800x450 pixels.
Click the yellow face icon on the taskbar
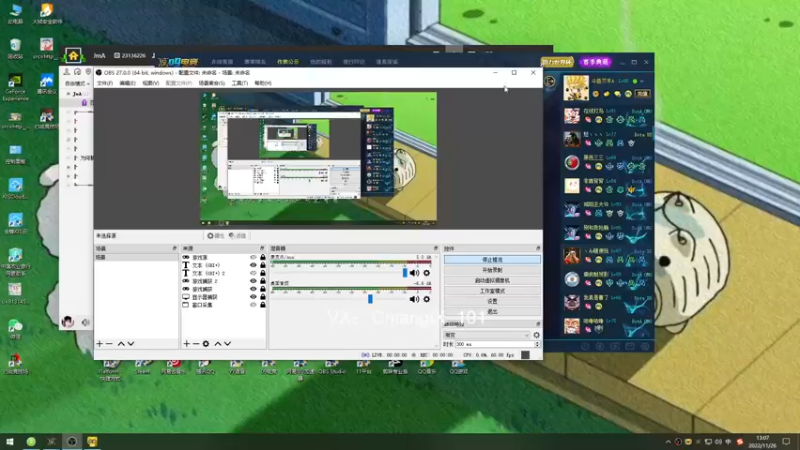pos(92,441)
